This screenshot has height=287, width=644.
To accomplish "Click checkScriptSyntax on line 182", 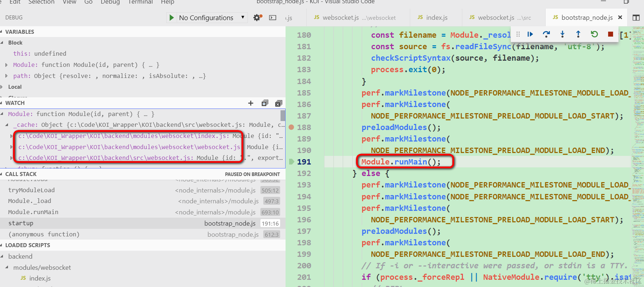I will [411, 58].
